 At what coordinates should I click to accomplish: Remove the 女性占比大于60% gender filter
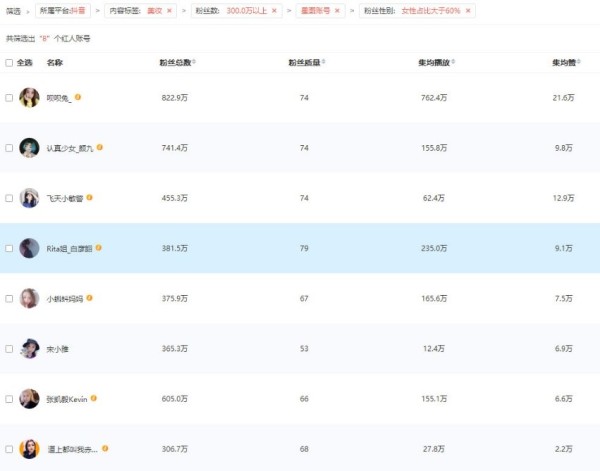click(x=467, y=10)
